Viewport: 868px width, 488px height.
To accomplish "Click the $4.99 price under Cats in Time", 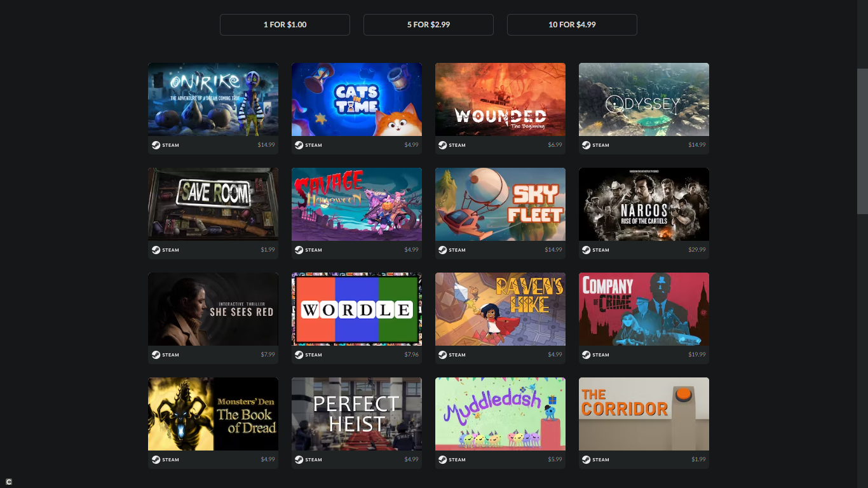I will [x=412, y=145].
